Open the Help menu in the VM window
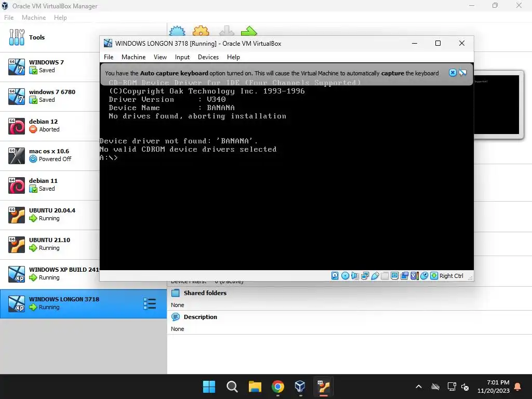The image size is (532, 399). pyautogui.click(x=233, y=57)
